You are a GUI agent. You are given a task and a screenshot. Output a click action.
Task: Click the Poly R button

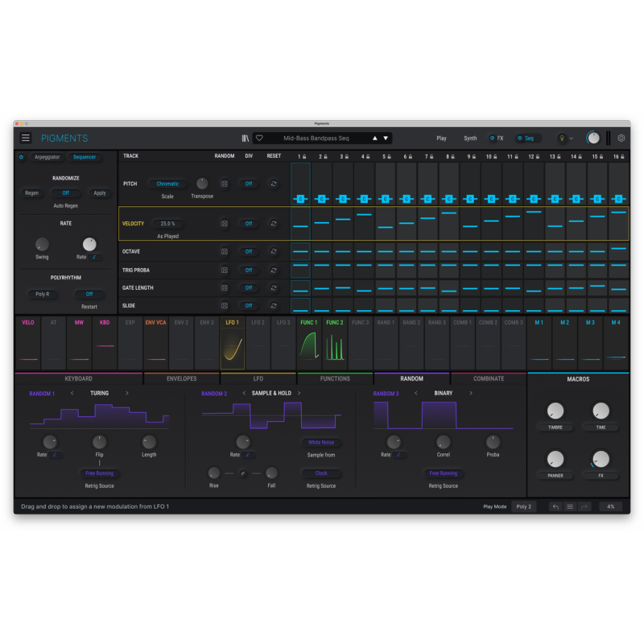(43, 294)
